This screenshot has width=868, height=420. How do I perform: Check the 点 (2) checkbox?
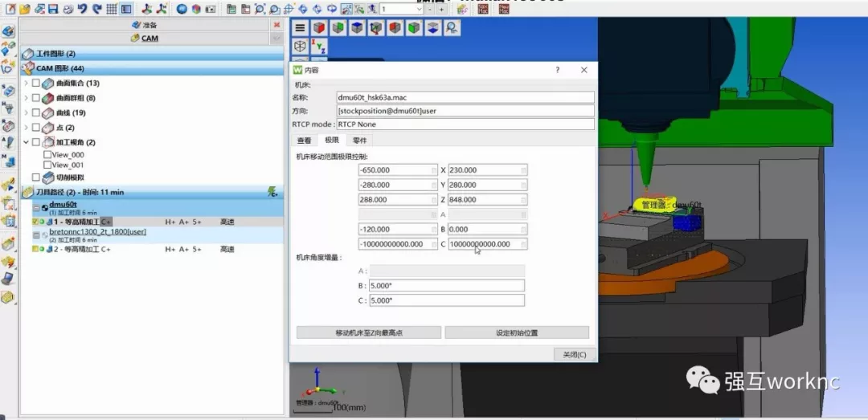(36, 128)
